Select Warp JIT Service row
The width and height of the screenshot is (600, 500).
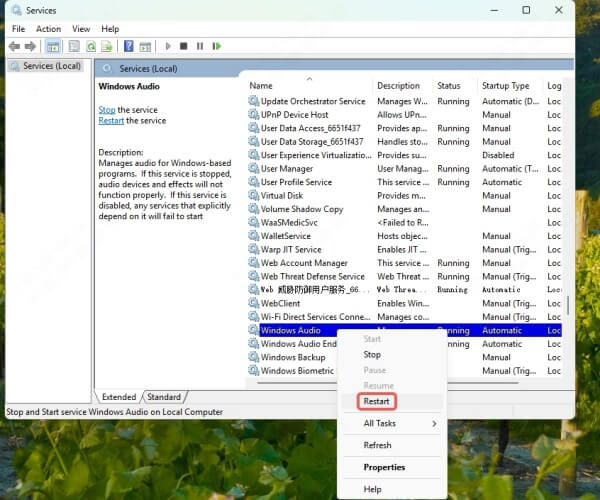coord(405,249)
